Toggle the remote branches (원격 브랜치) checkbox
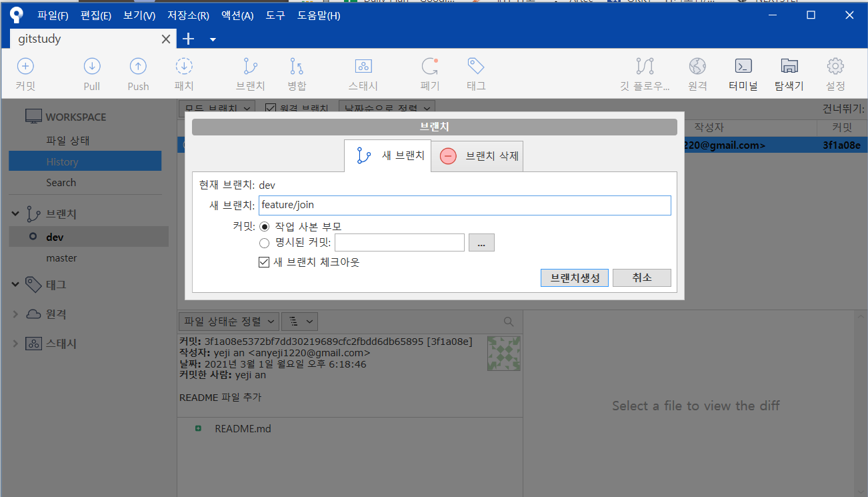The width and height of the screenshot is (868, 497). 271,108
